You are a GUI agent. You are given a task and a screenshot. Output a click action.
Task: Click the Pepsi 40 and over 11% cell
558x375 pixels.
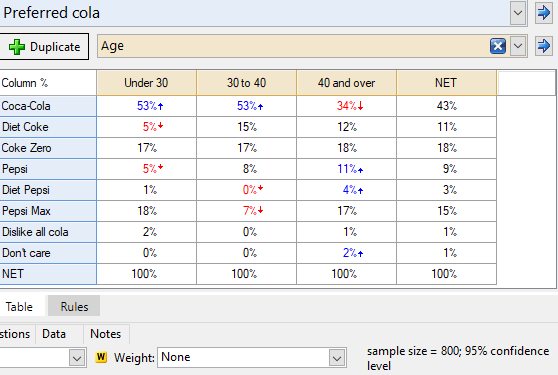[346, 169]
